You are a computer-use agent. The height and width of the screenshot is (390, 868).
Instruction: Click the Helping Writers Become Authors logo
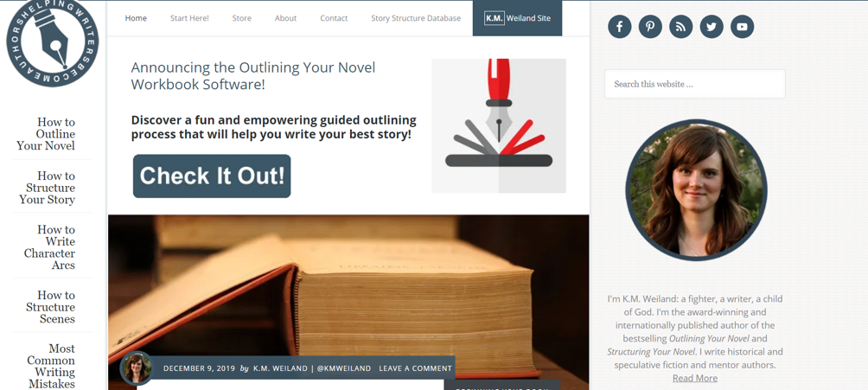tap(52, 40)
